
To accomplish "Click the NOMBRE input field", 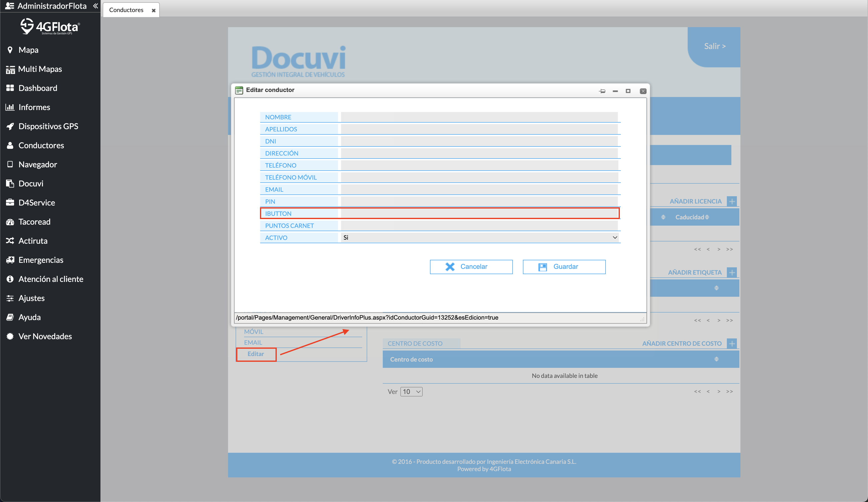I will coord(479,117).
